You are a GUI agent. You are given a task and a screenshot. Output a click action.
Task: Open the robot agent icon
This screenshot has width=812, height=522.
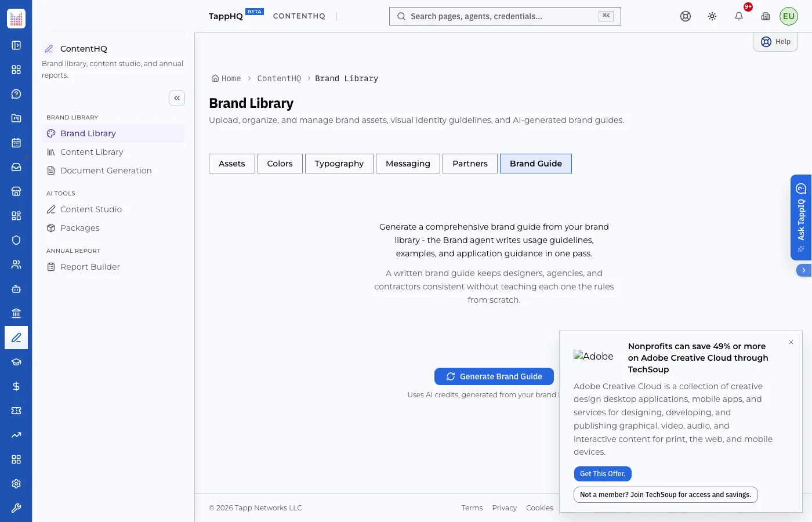16,289
